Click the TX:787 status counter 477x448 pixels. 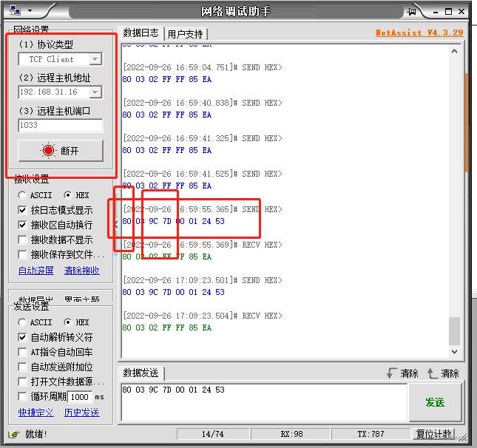[371, 434]
